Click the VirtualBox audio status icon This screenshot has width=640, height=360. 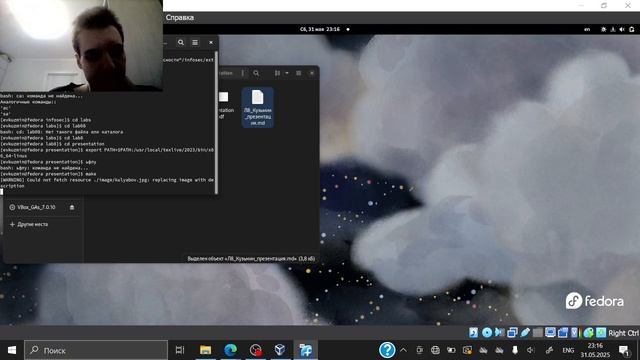500,333
